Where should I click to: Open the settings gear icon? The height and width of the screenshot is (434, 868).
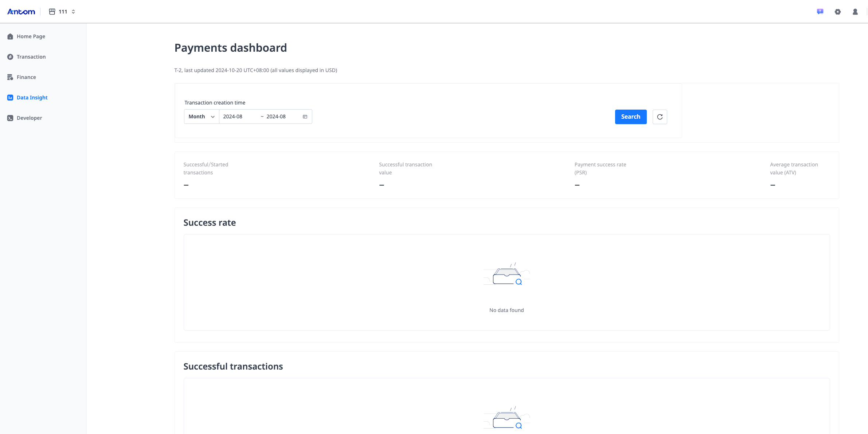(x=837, y=12)
